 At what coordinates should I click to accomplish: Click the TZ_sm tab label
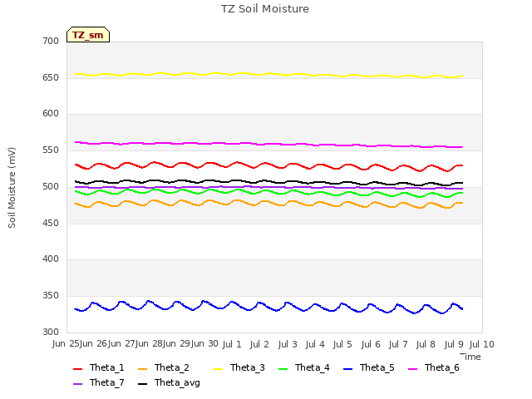click(88, 35)
